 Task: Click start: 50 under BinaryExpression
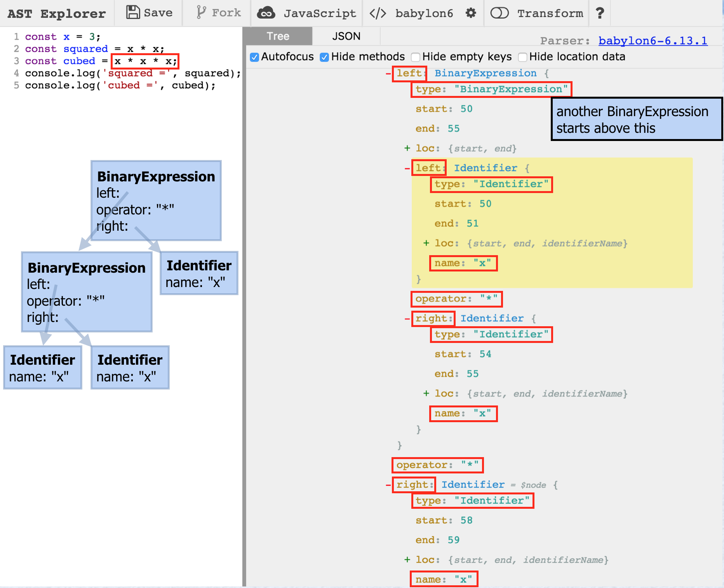coord(444,109)
